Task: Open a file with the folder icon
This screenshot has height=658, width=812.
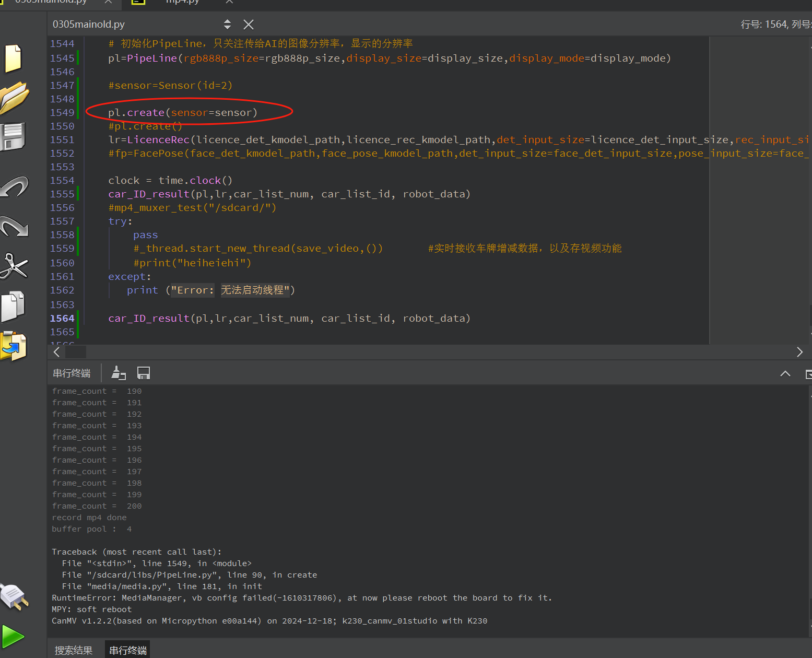Action: (x=14, y=97)
